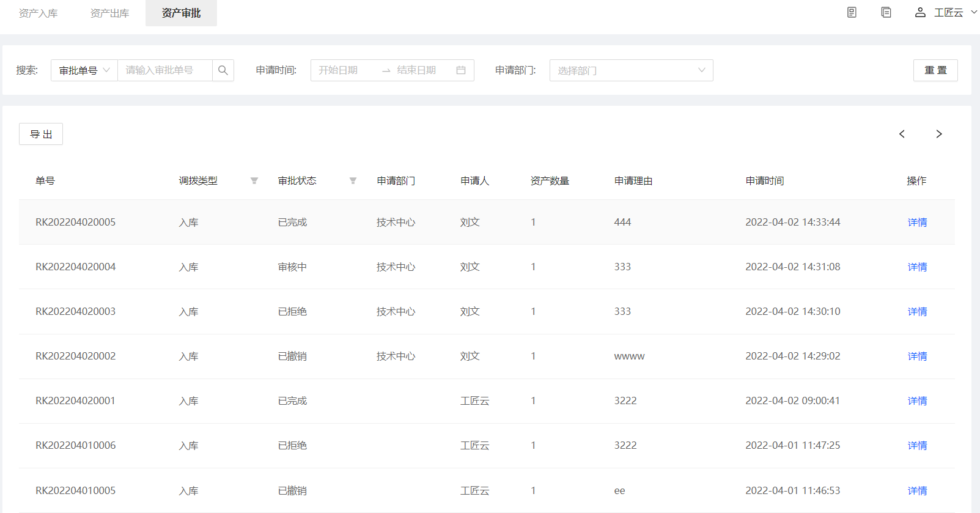This screenshot has height=513, width=980.
Task: Click timestamp 2022-04-02 14:29:02
Action: coord(793,356)
